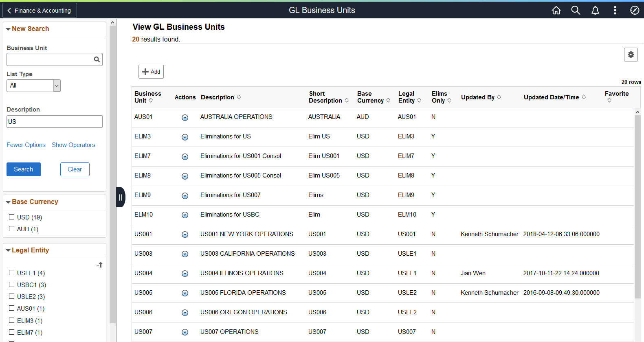Open actions menu for ELIM9 row
This screenshot has width=644, height=342.
click(185, 196)
